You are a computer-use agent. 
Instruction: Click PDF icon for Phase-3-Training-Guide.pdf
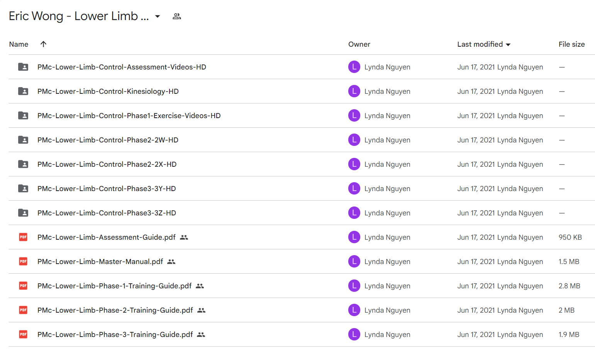(x=23, y=334)
